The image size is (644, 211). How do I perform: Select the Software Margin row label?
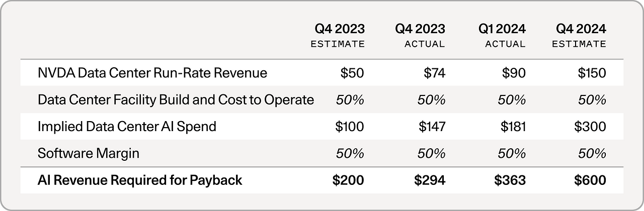pos(88,153)
